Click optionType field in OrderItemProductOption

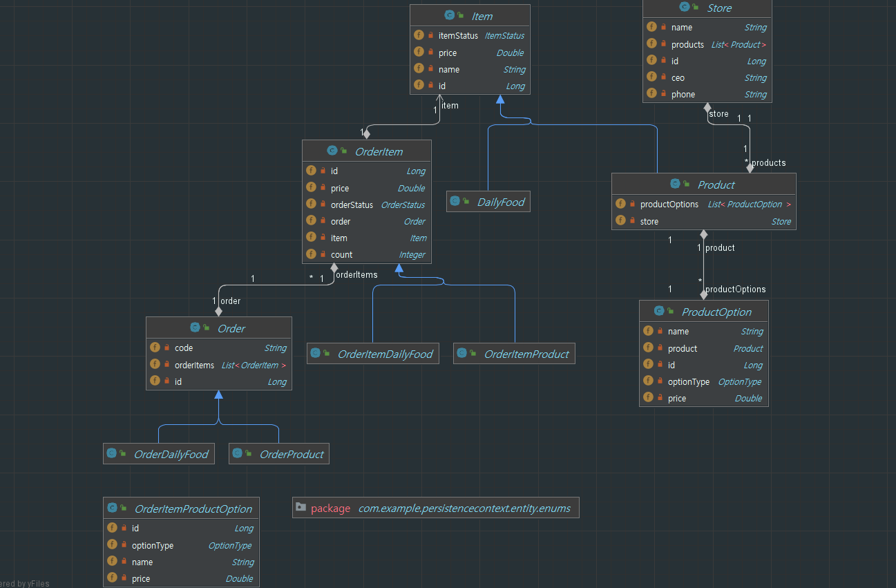(181, 545)
